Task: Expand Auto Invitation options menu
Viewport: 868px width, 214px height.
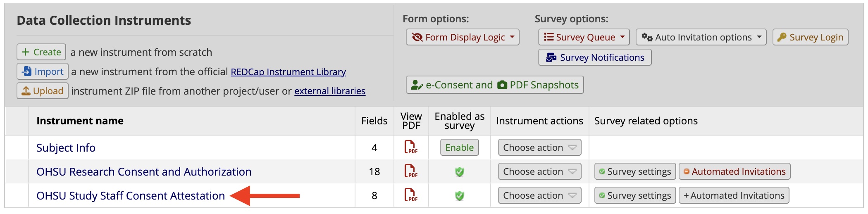Action: click(701, 37)
